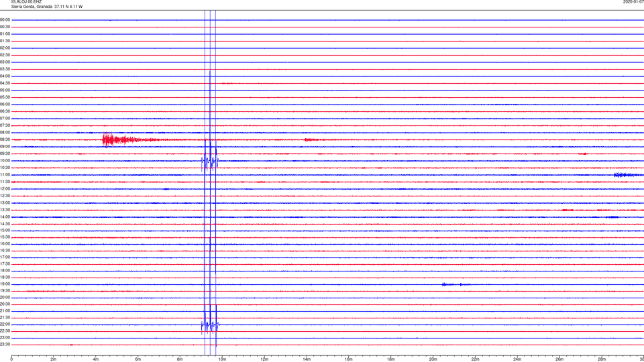Click the '16:30' row label
The height and width of the screenshot is (362, 644).
[x=5, y=250]
